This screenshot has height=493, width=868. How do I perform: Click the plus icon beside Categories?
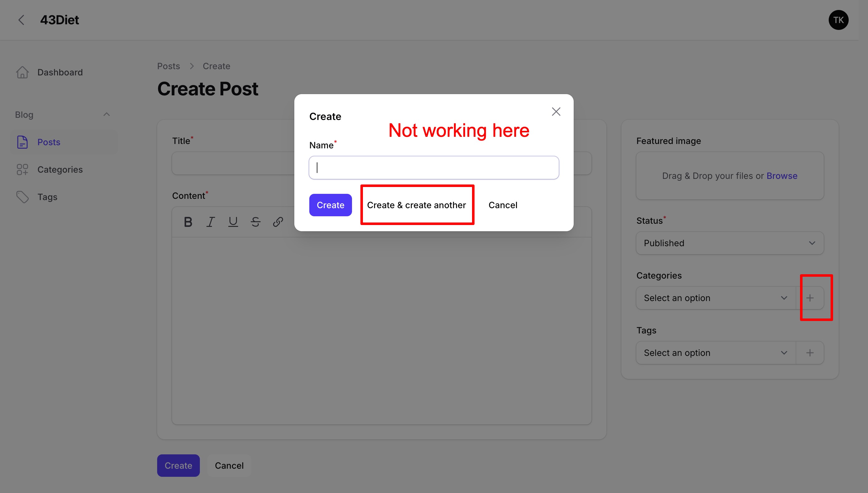click(810, 298)
